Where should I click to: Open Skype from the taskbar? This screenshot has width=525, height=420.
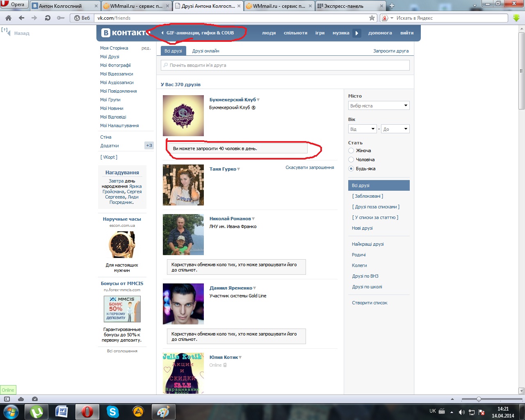point(112,412)
